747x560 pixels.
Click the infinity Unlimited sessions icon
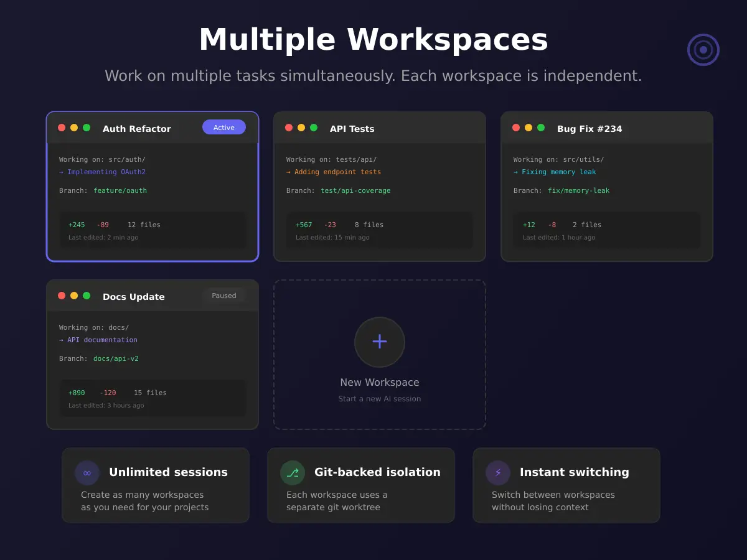pyautogui.click(x=87, y=473)
